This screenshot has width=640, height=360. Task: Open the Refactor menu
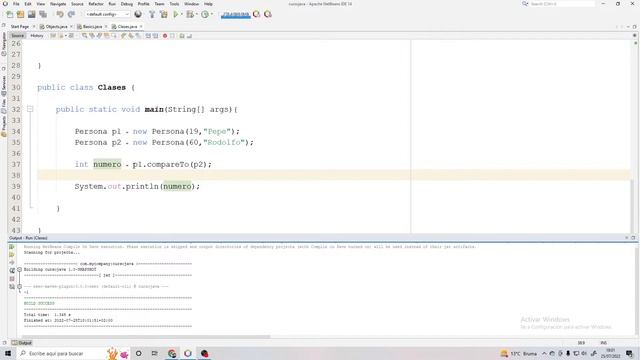pos(96,4)
